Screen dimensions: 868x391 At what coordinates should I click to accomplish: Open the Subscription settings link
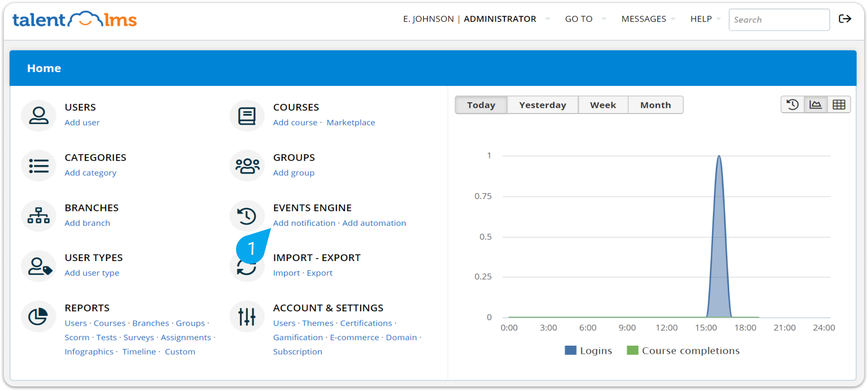[x=297, y=352]
